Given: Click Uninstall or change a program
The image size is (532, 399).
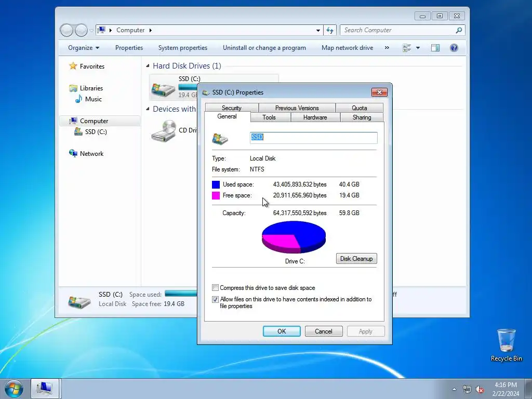Looking at the screenshot, I should click(264, 48).
